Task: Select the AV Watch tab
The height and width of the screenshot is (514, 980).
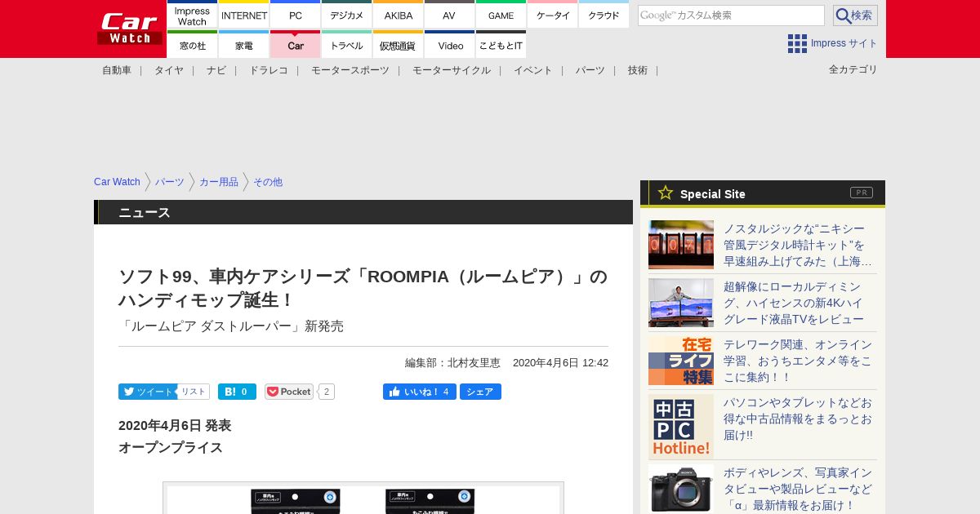Action: 450,15
